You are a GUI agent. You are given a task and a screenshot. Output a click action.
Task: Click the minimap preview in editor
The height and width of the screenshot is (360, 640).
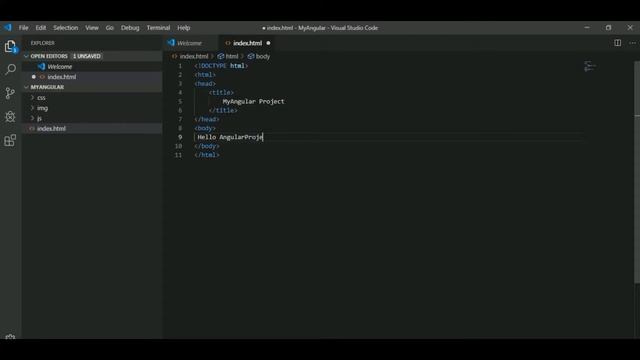pyautogui.click(x=590, y=66)
